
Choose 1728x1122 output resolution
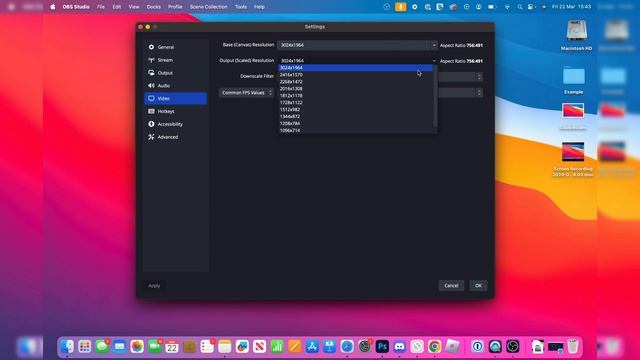356,102
